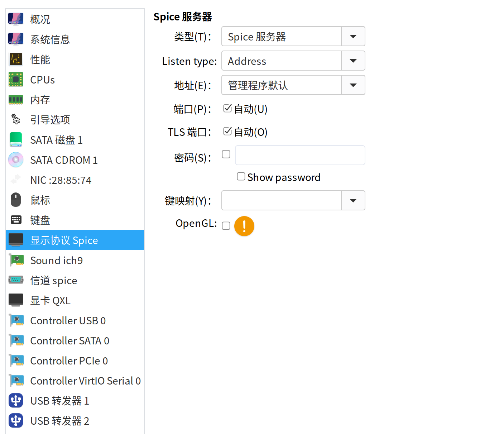The width and height of the screenshot is (504, 434).
Task: Uncheck the TLS 端口 自动 option
Action: [227, 131]
